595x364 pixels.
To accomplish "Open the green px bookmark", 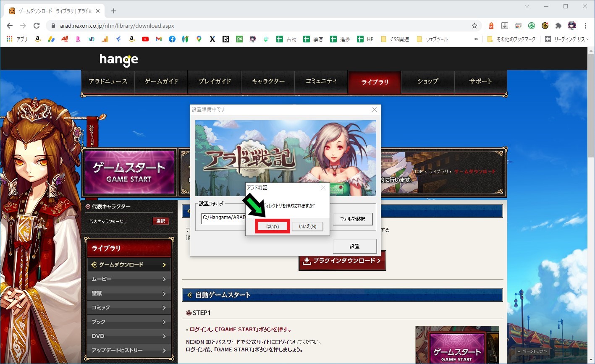I will point(239,39).
